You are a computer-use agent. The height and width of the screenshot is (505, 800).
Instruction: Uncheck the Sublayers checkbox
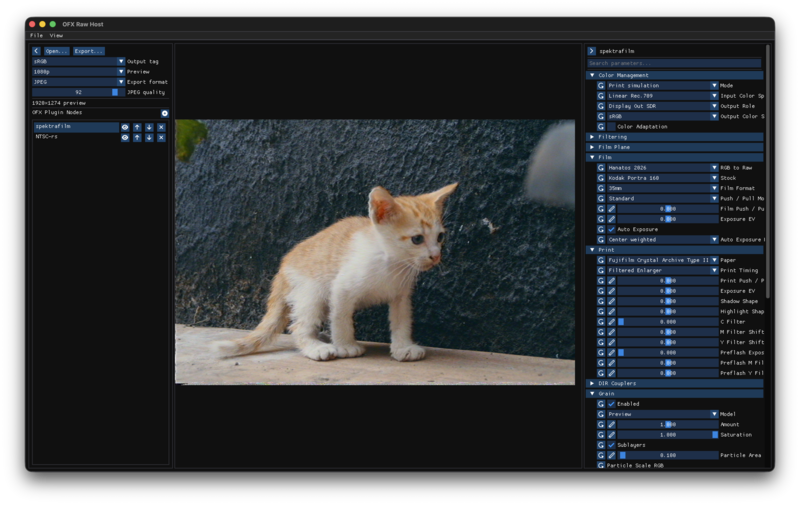pos(611,445)
